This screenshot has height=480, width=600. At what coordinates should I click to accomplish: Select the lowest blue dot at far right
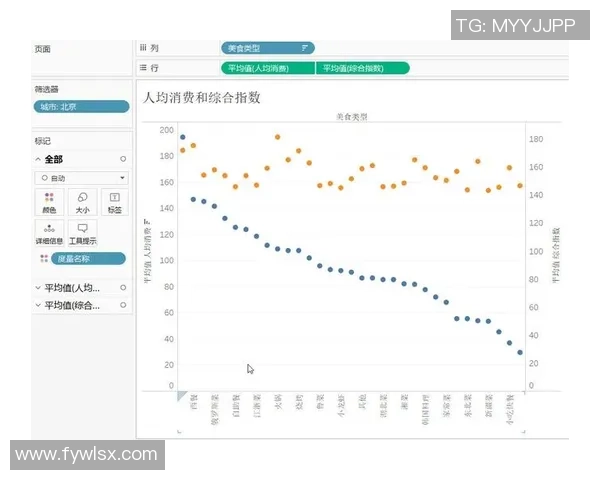[x=520, y=353]
